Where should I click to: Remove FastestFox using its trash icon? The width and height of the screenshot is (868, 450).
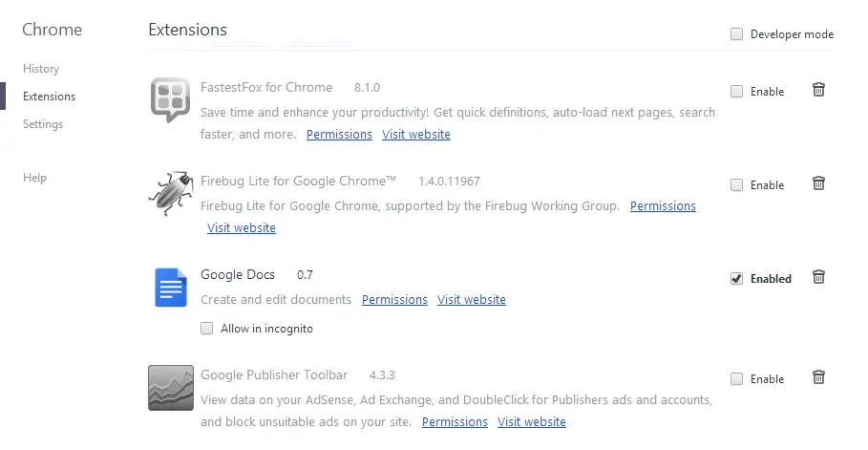pyautogui.click(x=818, y=89)
